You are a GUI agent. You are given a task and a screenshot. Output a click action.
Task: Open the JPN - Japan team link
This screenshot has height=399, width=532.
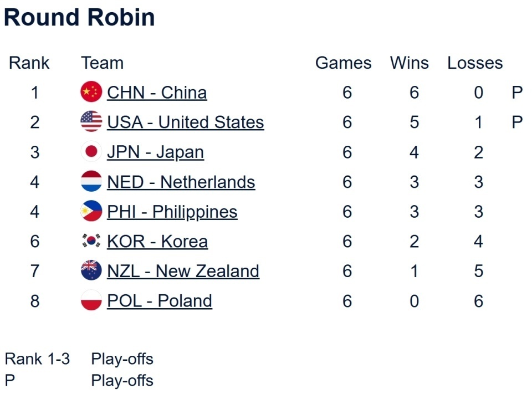click(x=155, y=152)
